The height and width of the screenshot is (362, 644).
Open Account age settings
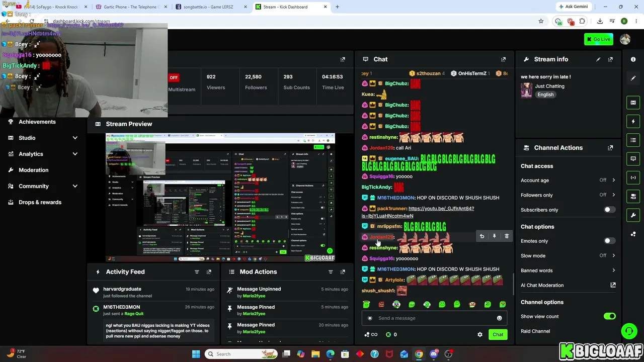(568, 180)
